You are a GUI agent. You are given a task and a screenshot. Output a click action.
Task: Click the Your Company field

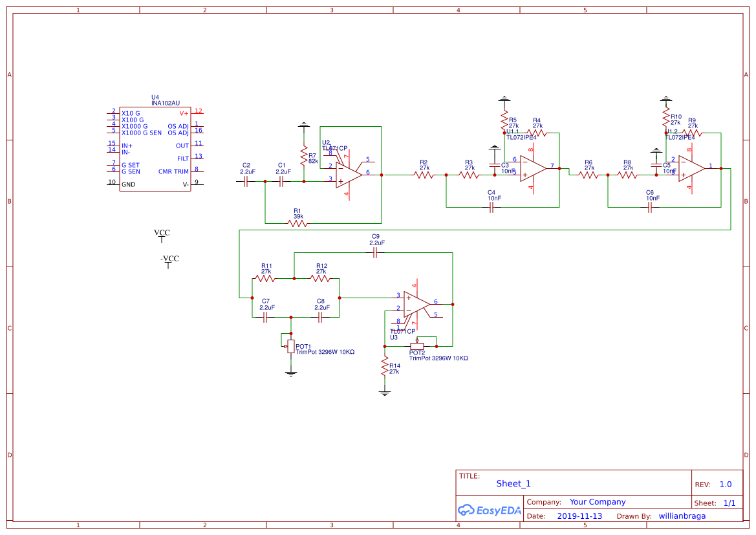[x=598, y=502]
